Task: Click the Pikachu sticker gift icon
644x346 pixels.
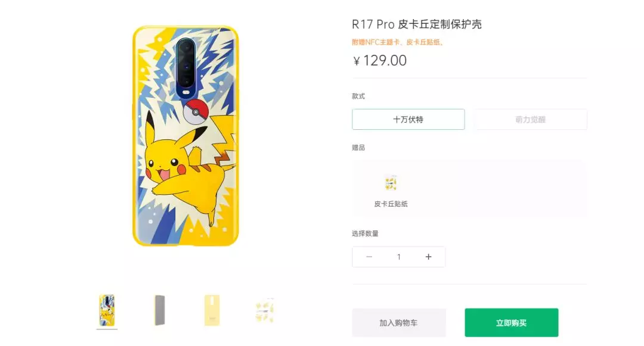Action: (391, 183)
